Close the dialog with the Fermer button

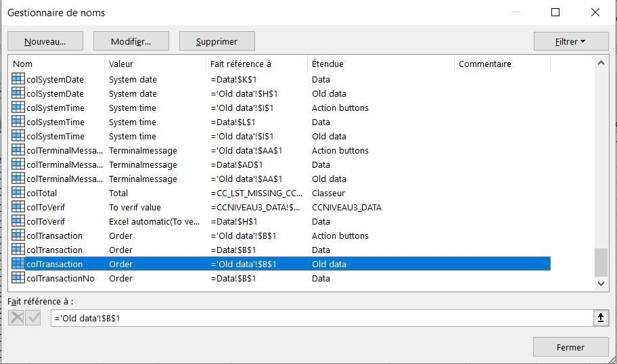pyautogui.click(x=570, y=347)
